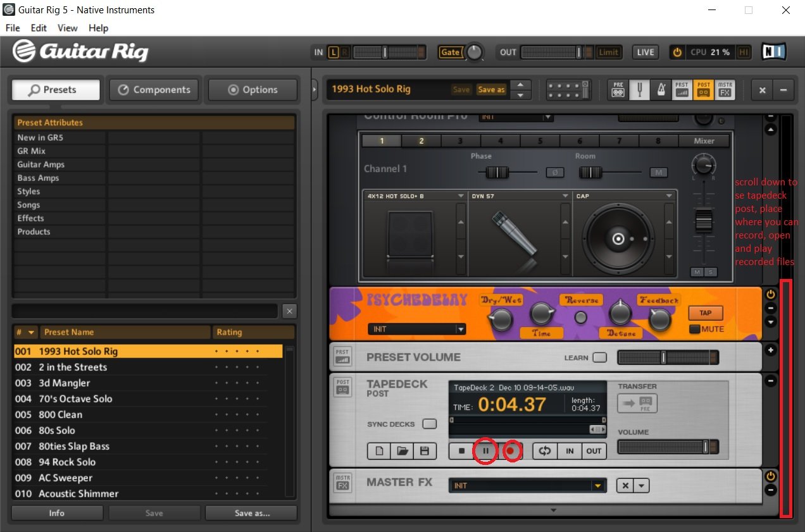Toggle loop playback in Tapedeck

[545, 451]
